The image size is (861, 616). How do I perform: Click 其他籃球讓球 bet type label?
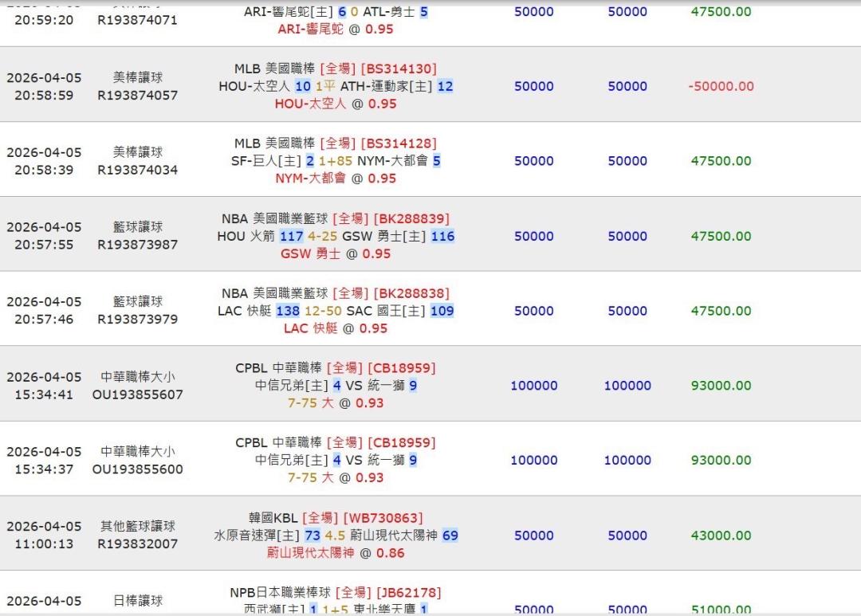[137, 526]
